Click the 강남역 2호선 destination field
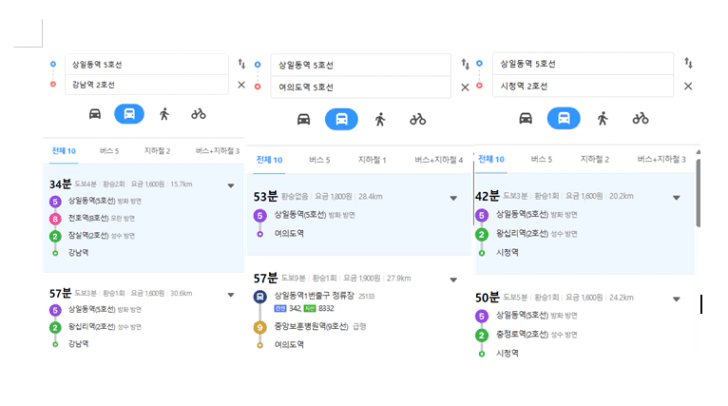 point(147,85)
